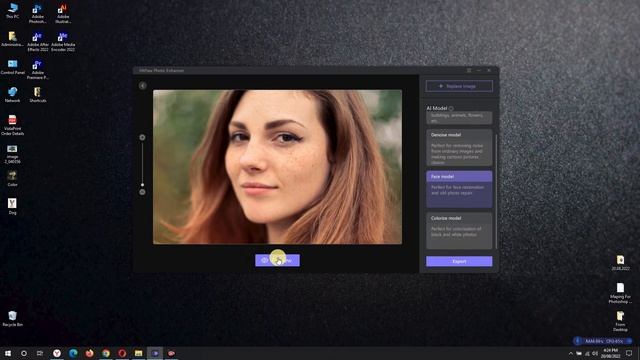This screenshot has width=640, height=360.
Task: Select the Colorize model card
Action: [x=459, y=231]
